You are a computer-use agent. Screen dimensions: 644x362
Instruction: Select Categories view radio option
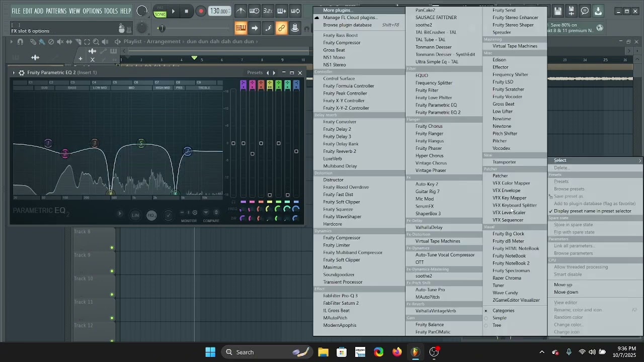click(503, 311)
